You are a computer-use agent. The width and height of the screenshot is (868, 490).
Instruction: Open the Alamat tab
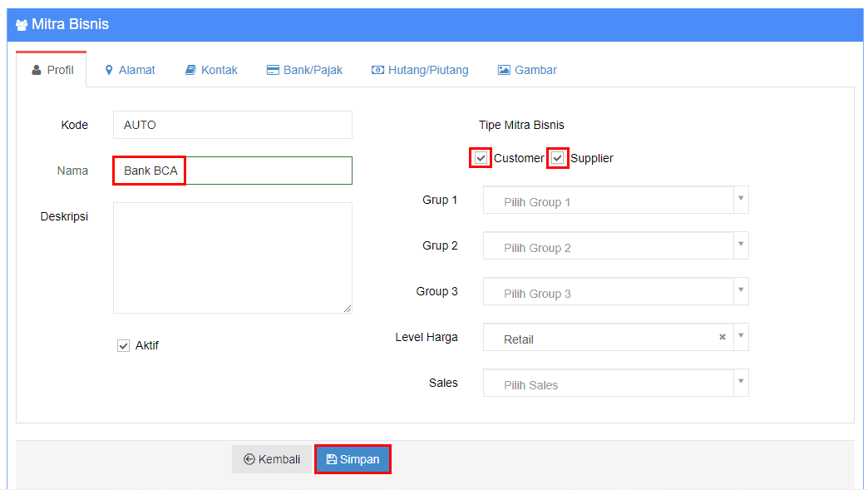pyautogui.click(x=130, y=70)
